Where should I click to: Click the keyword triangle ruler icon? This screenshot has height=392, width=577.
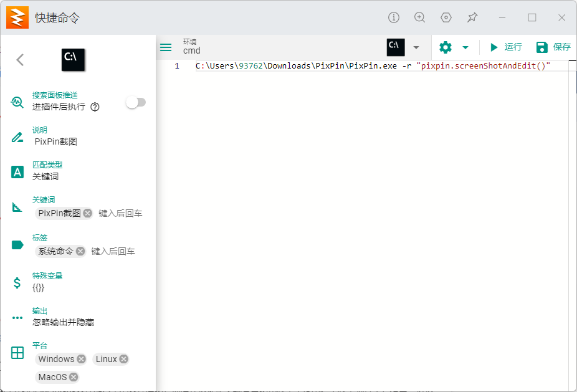pos(17,208)
